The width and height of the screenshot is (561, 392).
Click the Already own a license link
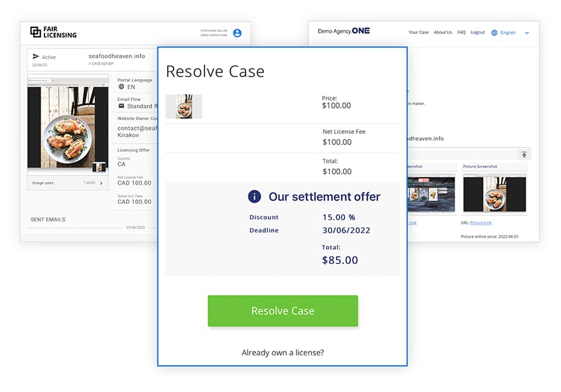coord(283,353)
